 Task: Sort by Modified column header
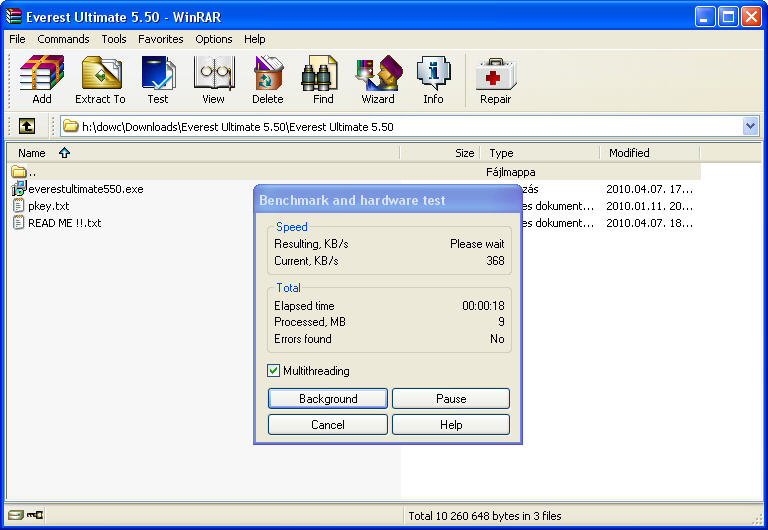click(650, 153)
